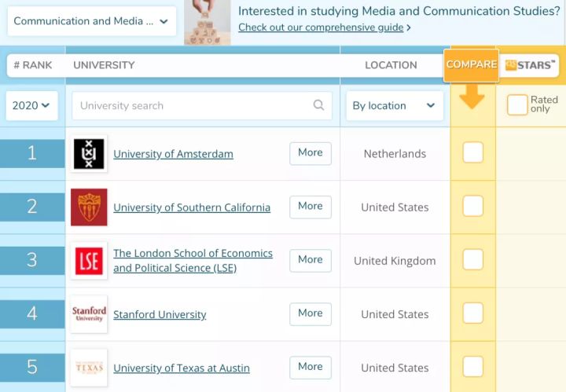Sort by the # RANK column header
The height and width of the screenshot is (392, 566).
pyautogui.click(x=33, y=65)
